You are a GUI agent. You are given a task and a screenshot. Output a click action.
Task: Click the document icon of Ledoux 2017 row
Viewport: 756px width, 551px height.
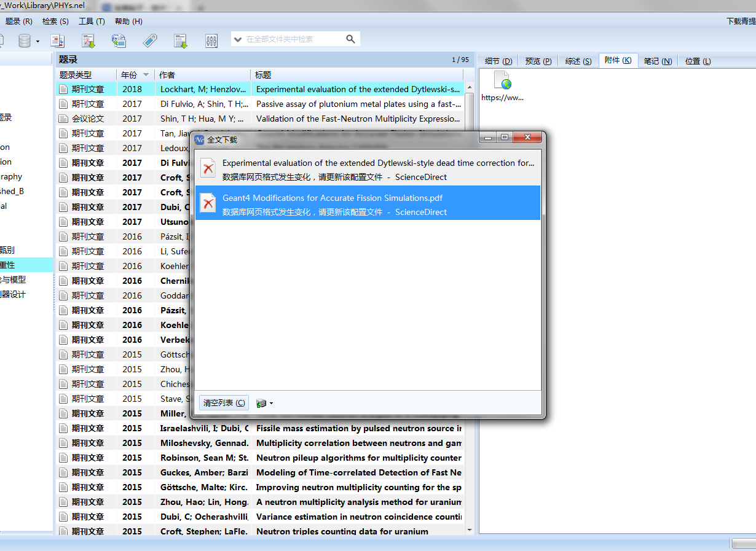[63, 148]
